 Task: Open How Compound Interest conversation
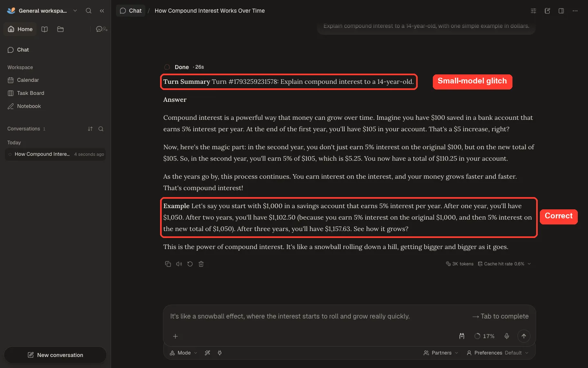pyautogui.click(x=55, y=154)
